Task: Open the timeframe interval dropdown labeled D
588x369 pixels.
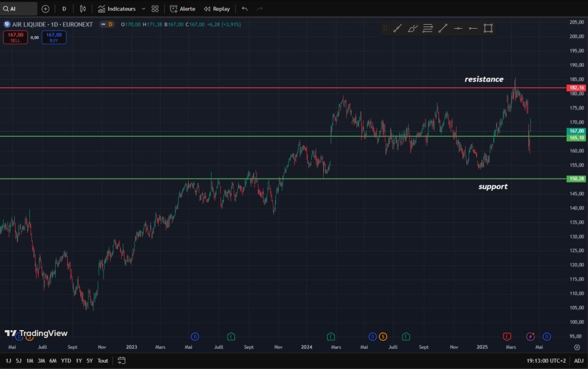Action: (x=63, y=9)
